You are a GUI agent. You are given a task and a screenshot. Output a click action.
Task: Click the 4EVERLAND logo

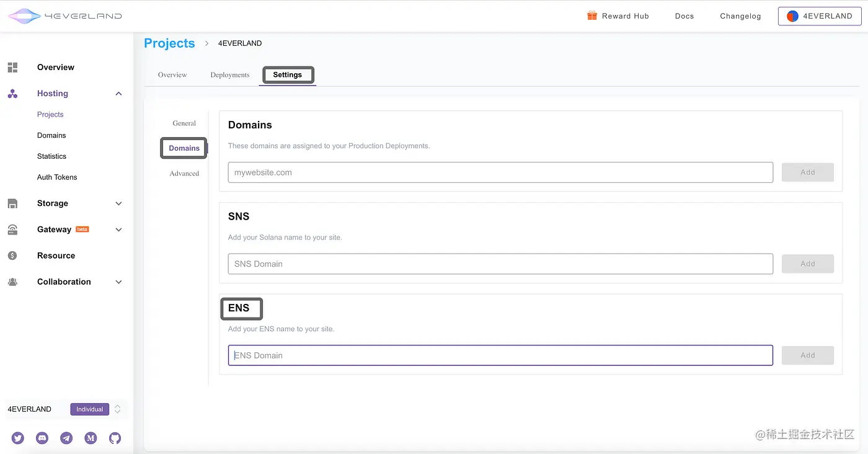(64, 16)
